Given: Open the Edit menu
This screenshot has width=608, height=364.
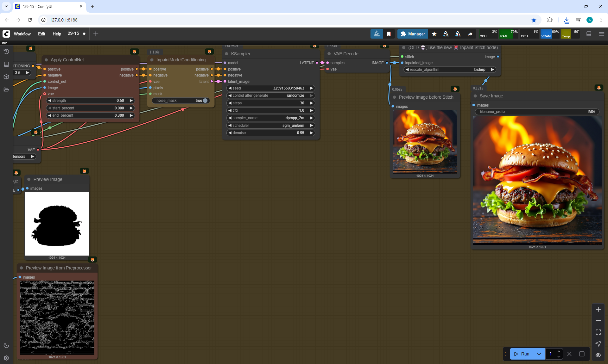Looking at the screenshot, I should [x=41, y=34].
